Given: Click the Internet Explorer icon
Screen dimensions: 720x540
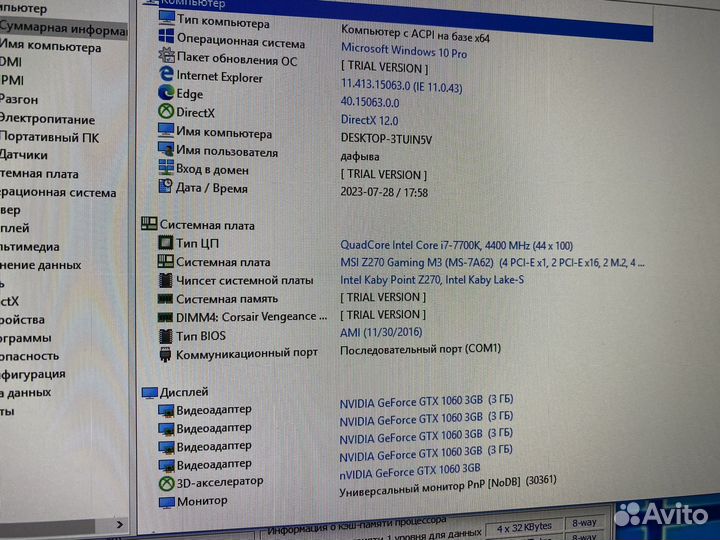Looking at the screenshot, I should click(x=166, y=74).
